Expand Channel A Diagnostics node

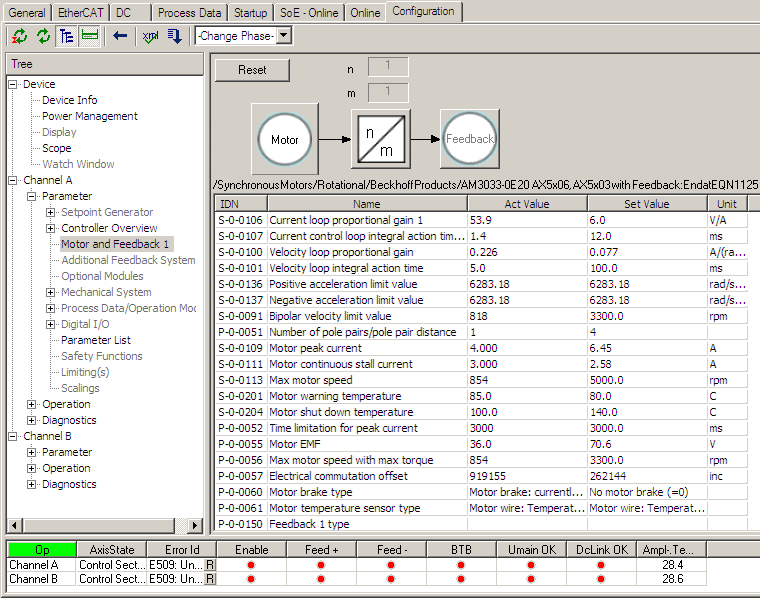click(32, 420)
